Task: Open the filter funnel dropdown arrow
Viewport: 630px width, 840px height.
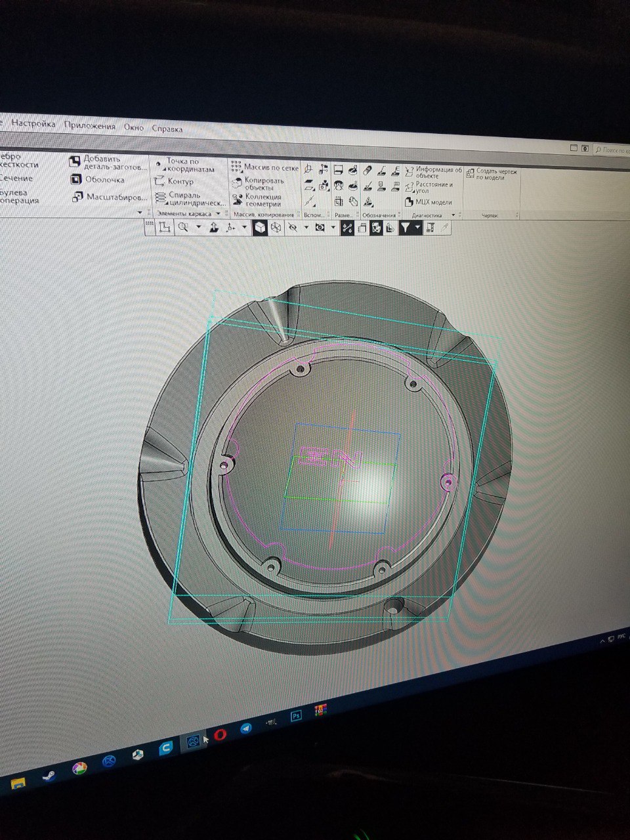Action: point(418,228)
